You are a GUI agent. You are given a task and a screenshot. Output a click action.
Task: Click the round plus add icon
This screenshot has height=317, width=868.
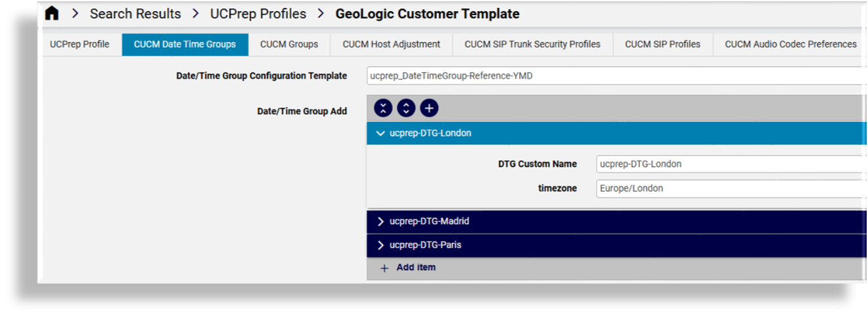click(x=429, y=108)
